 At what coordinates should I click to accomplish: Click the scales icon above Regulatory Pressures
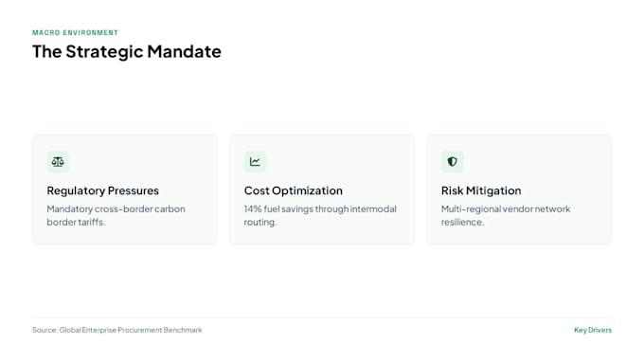(58, 162)
